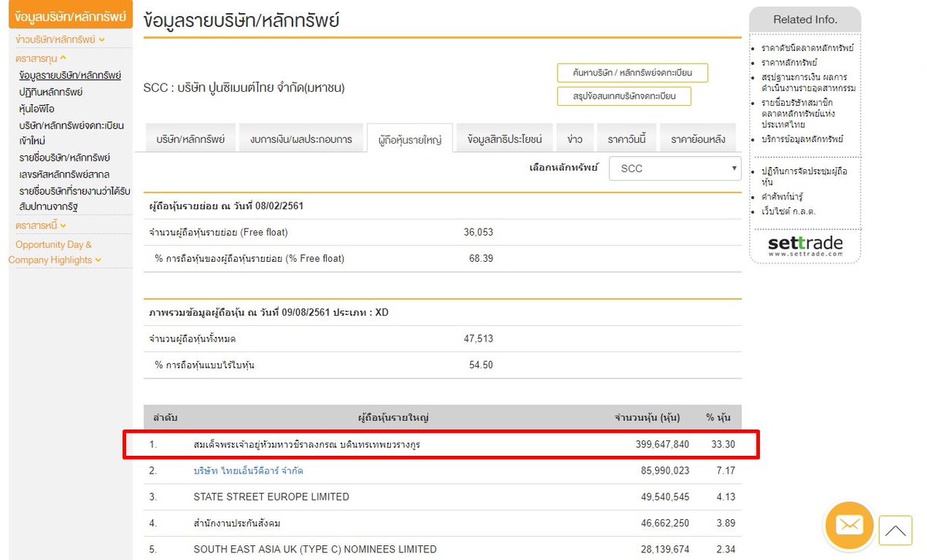
Task: Click the สำนักงานประกันสังคม shareholder name
Action: click(x=236, y=523)
